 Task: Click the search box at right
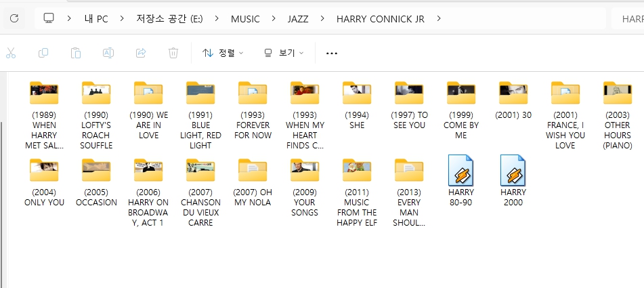(x=628, y=19)
